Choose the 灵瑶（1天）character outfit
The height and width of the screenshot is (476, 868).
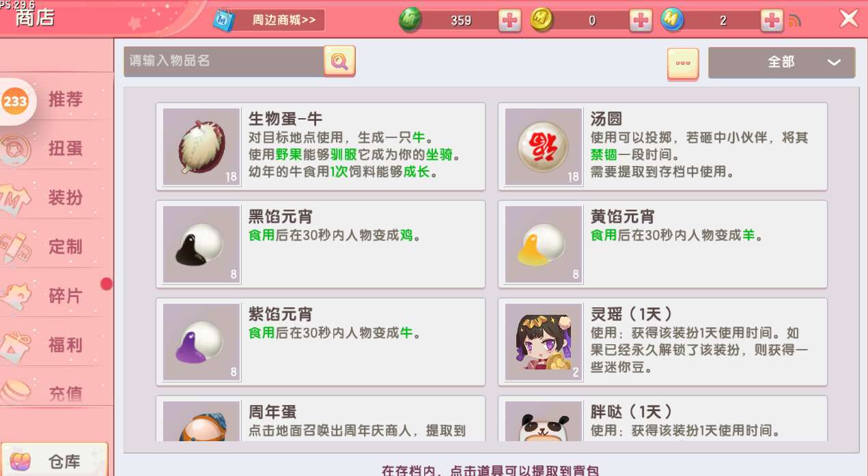tap(662, 342)
